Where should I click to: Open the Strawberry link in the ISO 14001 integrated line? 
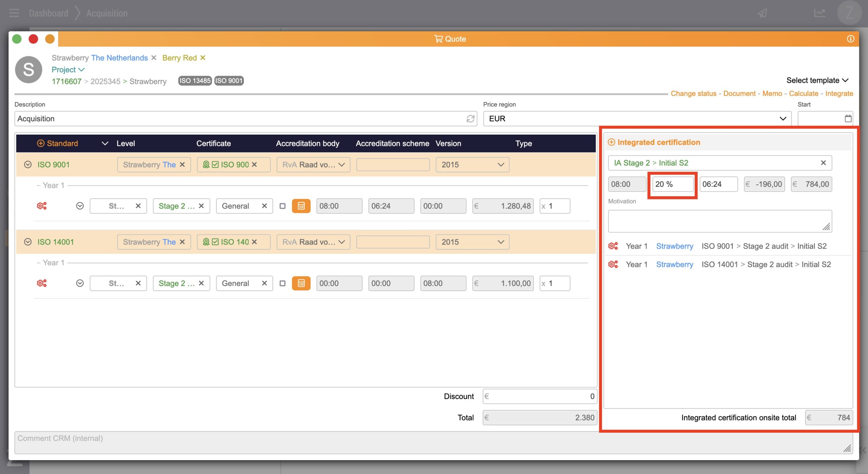[x=674, y=264]
